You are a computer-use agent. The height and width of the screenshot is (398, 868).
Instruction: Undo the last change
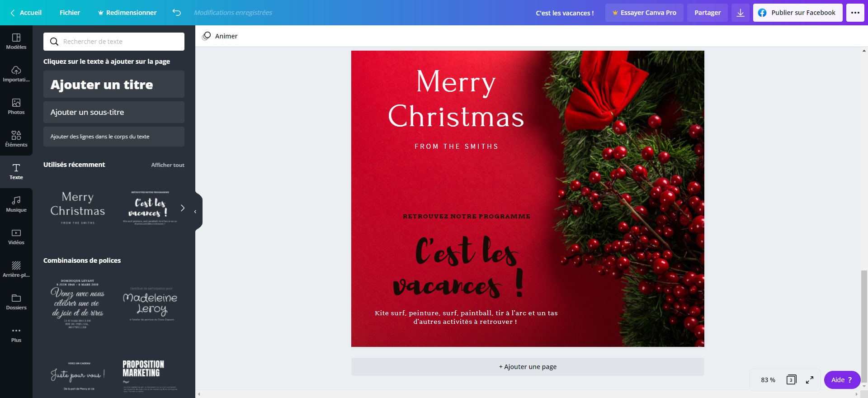(177, 13)
